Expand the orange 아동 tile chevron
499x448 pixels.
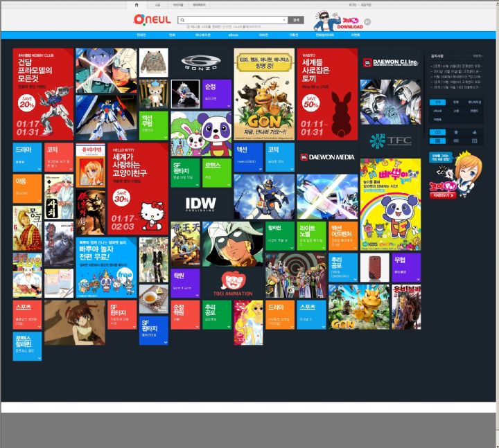pos(39,201)
